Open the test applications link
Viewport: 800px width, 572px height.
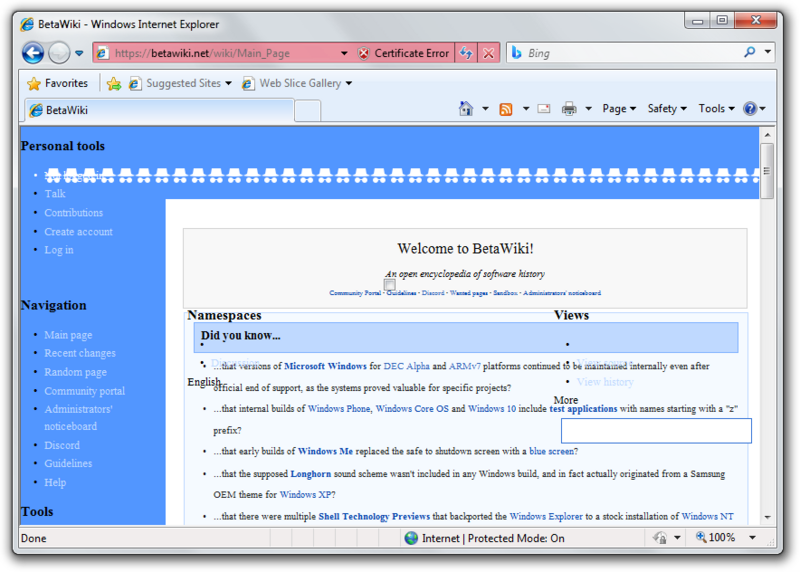pyautogui.click(x=583, y=409)
